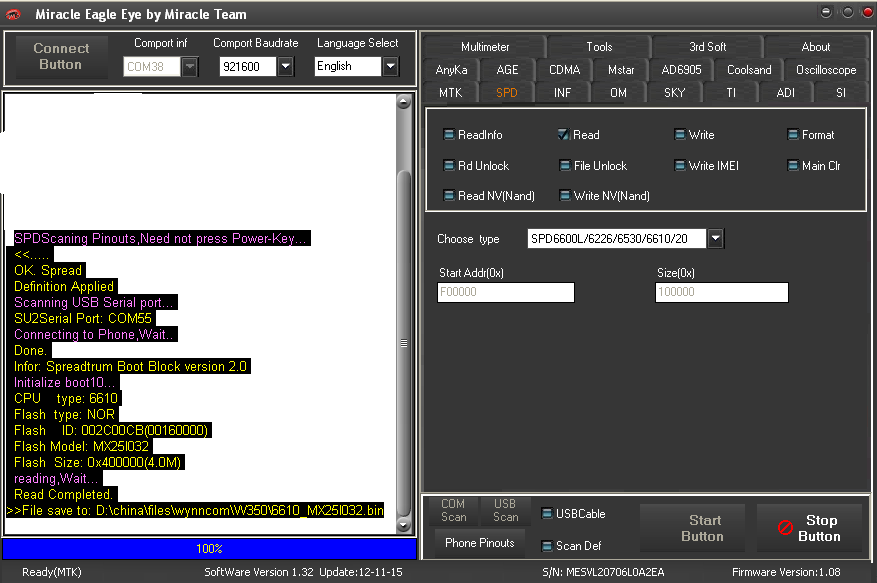Click the 'File save to' log path line
Screen dimensions: 877x583
195,510
